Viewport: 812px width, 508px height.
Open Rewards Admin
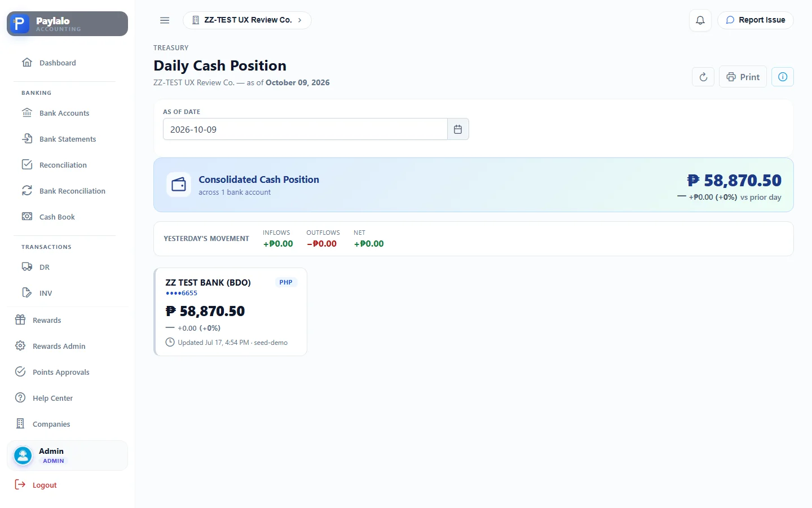(67, 346)
